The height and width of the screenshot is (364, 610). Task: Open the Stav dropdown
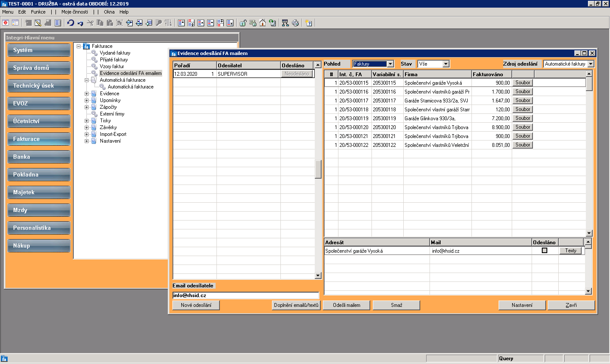pyautogui.click(x=446, y=64)
